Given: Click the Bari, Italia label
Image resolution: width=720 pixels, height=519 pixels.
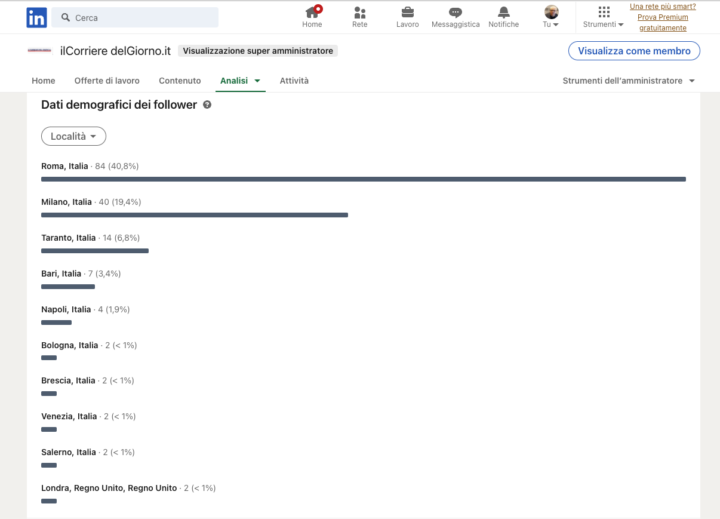Looking at the screenshot, I should 61,273.
